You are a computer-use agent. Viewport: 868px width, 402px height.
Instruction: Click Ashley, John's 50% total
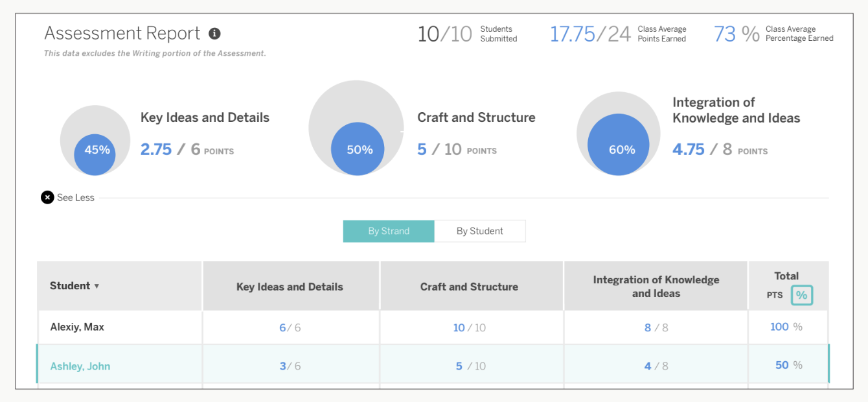pos(788,365)
